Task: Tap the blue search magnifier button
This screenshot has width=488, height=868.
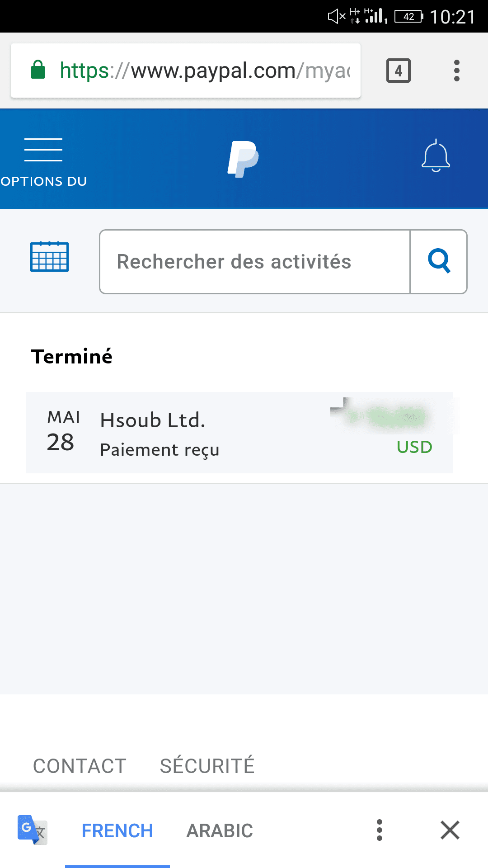Action: coord(439,262)
